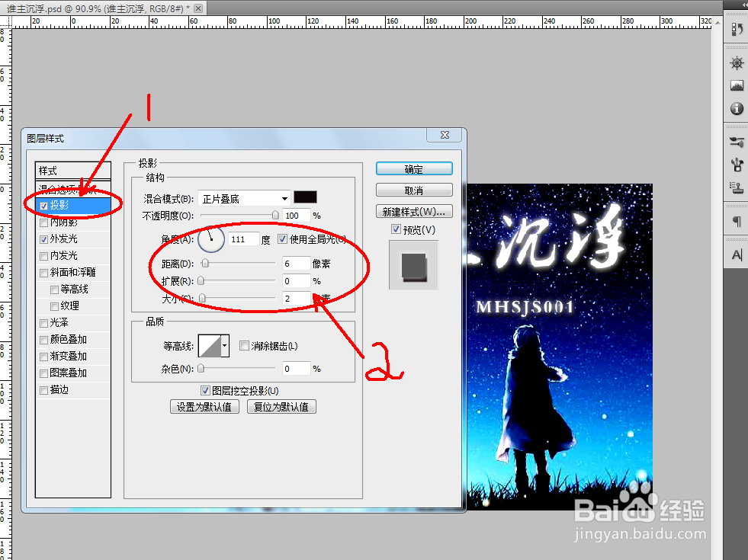Image resolution: width=748 pixels, height=560 pixels.
Task: Open the 混合模式 dropdown (正片叠底)
Action: pos(244,198)
